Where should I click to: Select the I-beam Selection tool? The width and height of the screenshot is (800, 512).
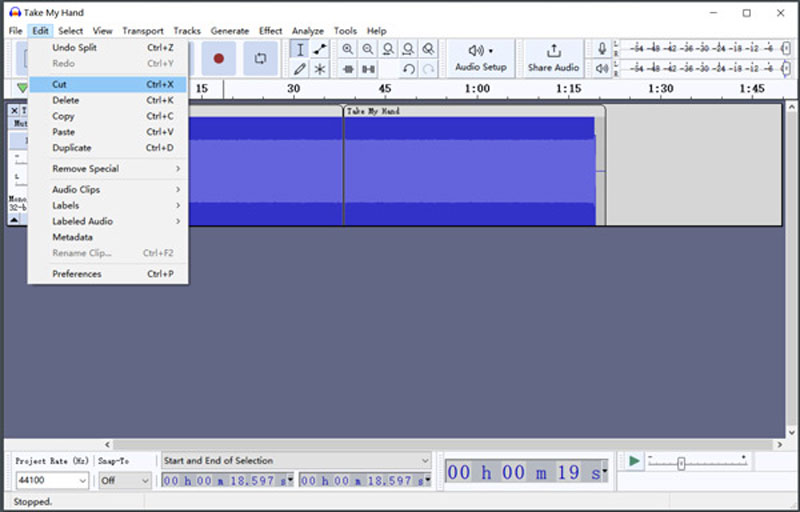pyautogui.click(x=300, y=49)
